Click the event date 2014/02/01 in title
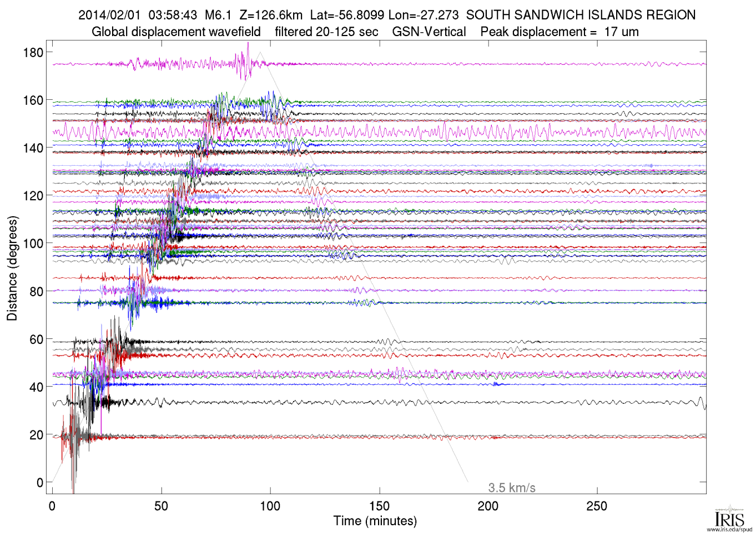Image resolution: width=756 pixels, height=533 pixels. point(109,15)
